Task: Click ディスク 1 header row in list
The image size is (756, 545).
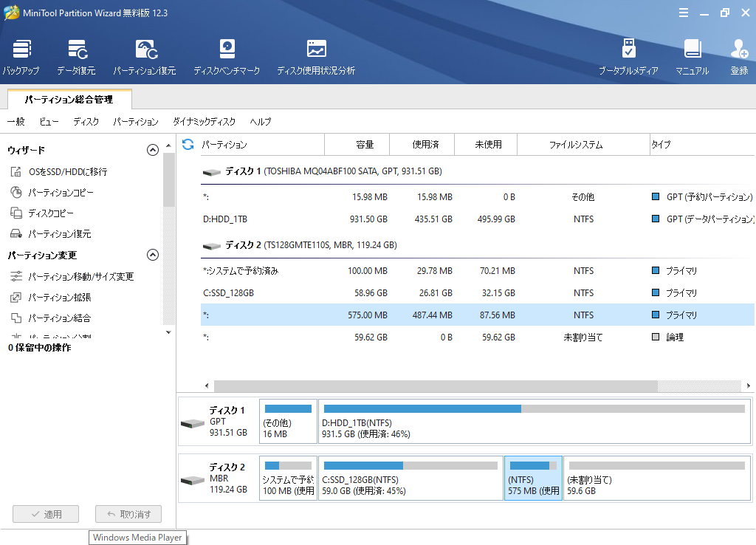Action: pos(478,171)
